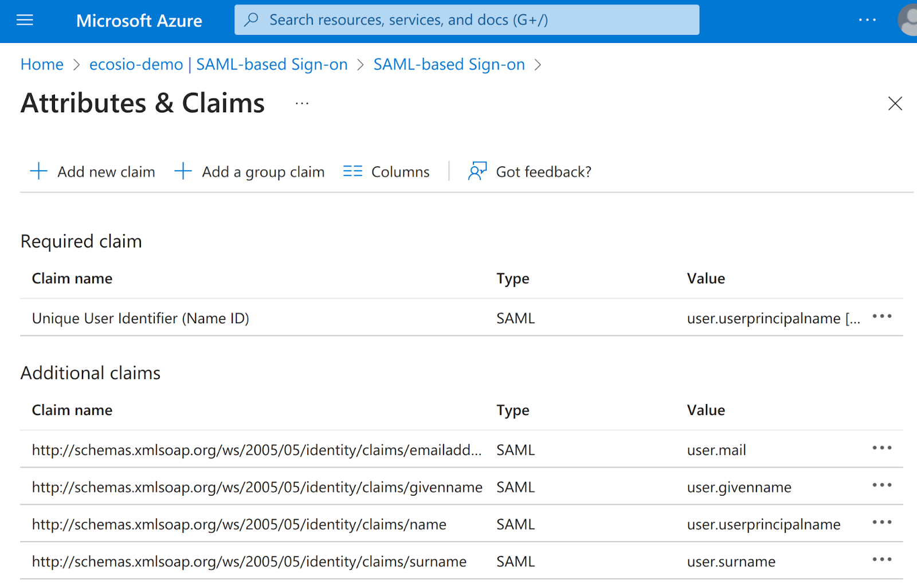Click the user.surname value
The height and width of the screenshot is (588, 917).
[x=731, y=562]
